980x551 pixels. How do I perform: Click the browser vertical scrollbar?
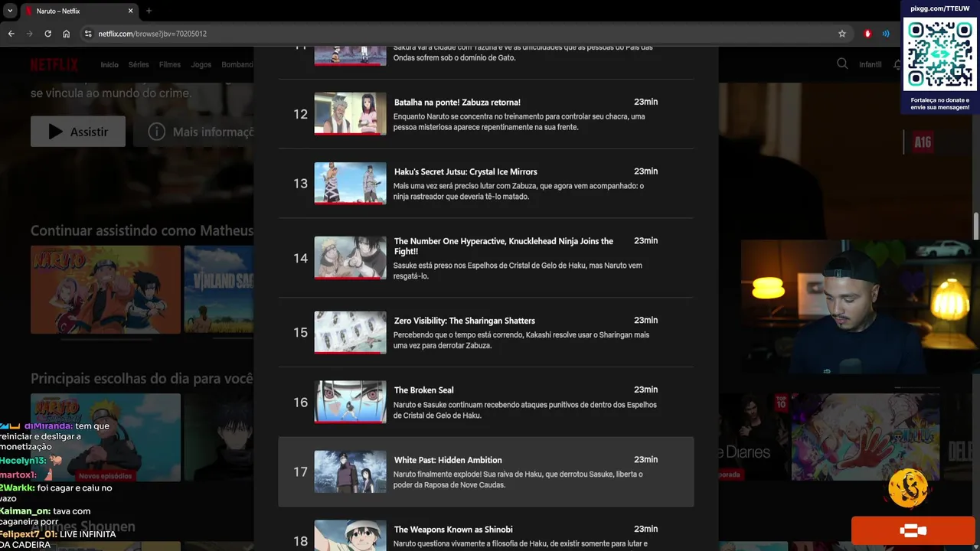976,226
